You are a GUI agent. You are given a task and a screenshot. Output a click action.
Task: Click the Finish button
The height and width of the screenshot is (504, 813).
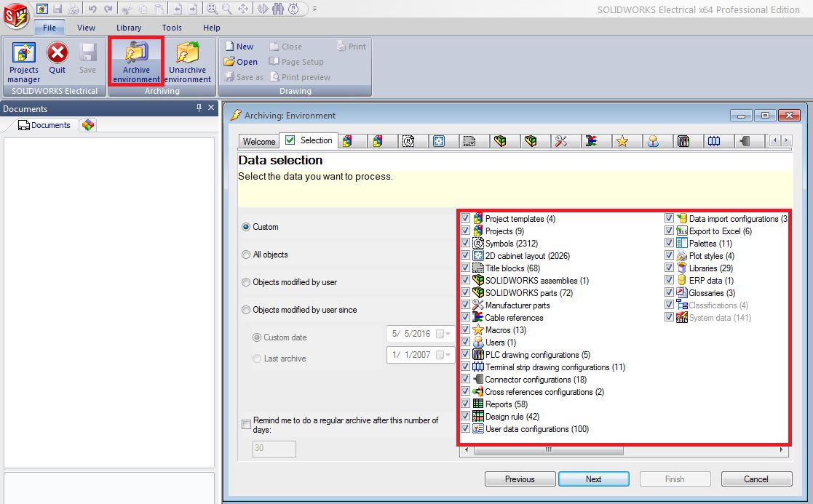(x=675, y=479)
